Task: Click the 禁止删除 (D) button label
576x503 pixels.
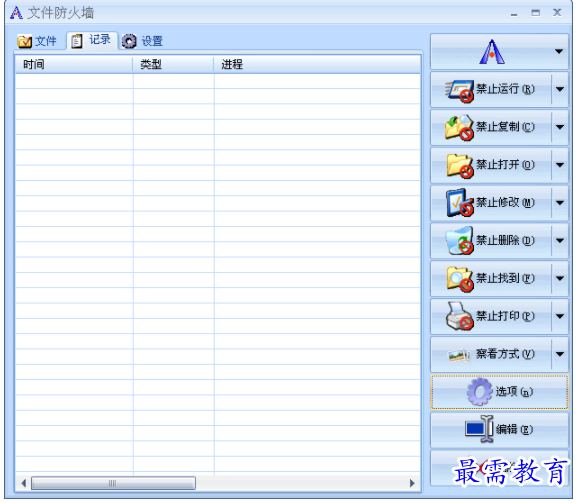Action: (505, 241)
